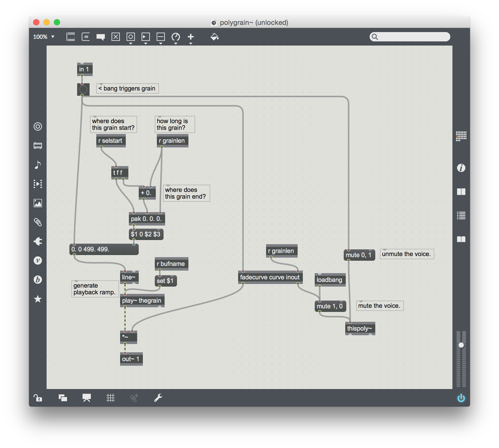
Task: Toggle audio power on or off
Action: pos(461,398)
